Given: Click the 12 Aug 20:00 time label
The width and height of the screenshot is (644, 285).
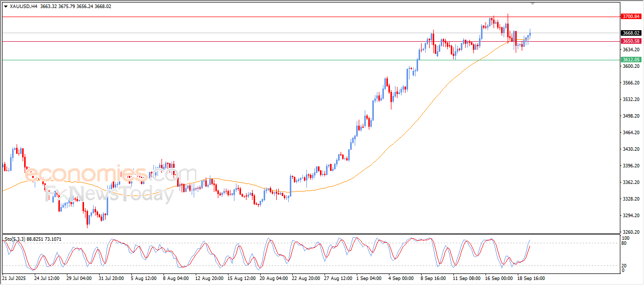Looking at the screenshot, I should [x=208, y=278].
